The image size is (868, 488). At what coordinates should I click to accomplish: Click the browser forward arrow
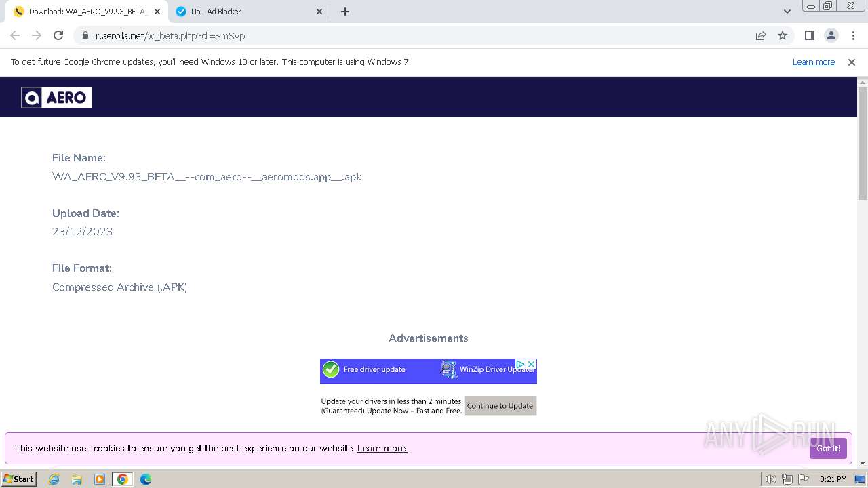(37, 35)
